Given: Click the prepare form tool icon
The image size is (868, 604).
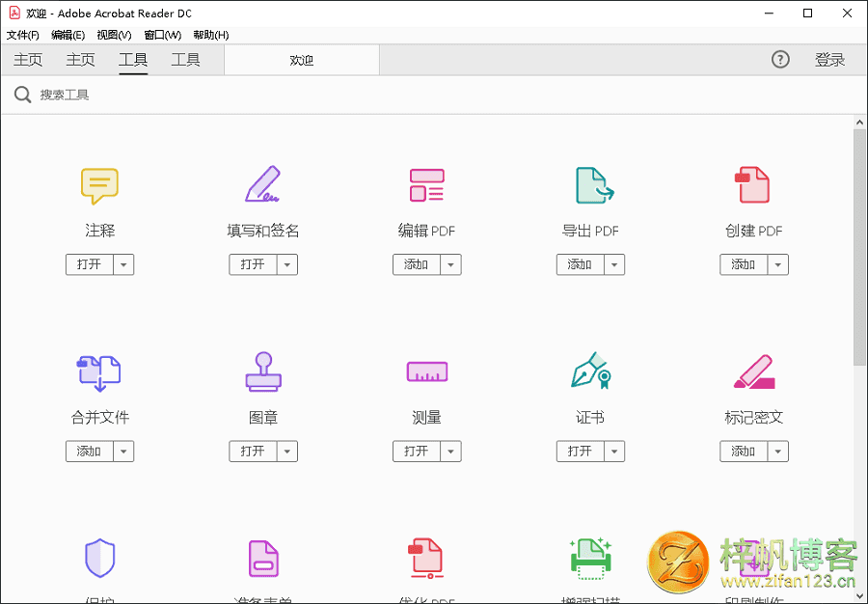Looking at the screenshot, I should coord(263,559).
